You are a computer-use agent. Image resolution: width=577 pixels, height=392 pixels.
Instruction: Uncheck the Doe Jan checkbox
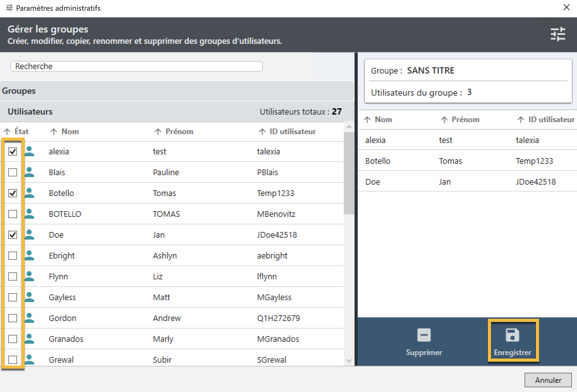[13, 235]
